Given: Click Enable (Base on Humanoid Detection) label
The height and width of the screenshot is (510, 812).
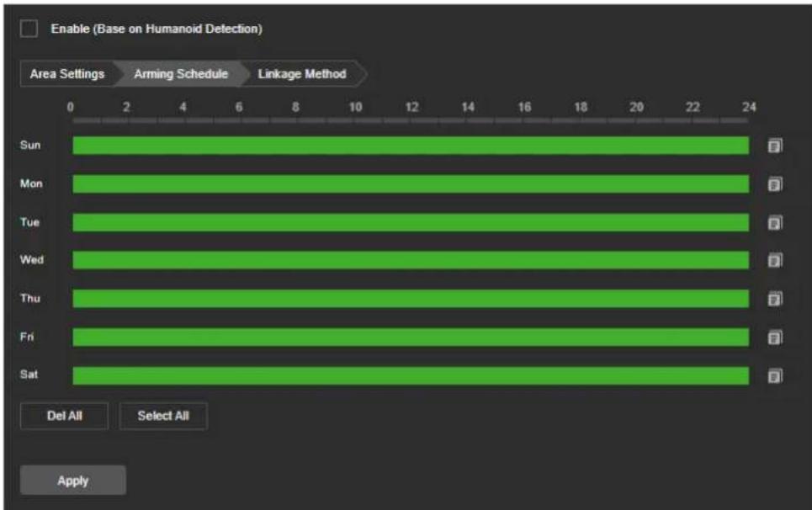Looking at the screenshot, I should pos(157,29).
